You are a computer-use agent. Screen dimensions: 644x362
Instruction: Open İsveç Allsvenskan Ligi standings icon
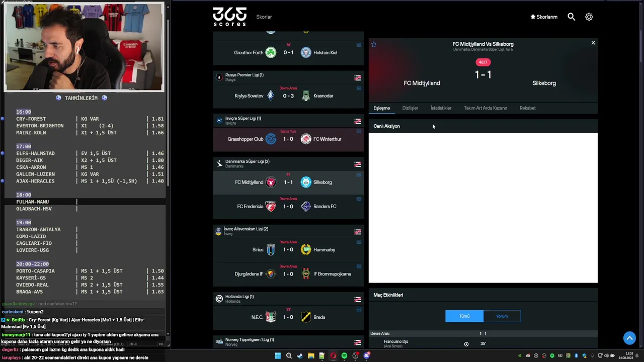(358, 232)
